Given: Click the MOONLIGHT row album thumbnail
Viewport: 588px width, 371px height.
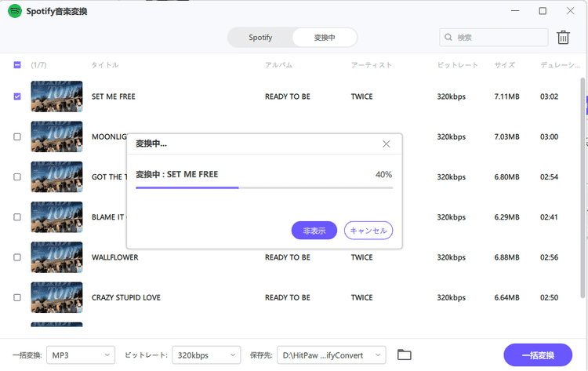Looking at the screenshot, I should click(x=56, y=136).
